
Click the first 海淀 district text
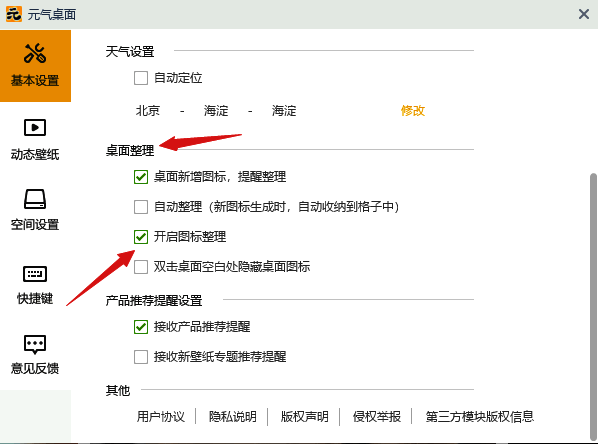pyautogui.click(x=216, y=111)
